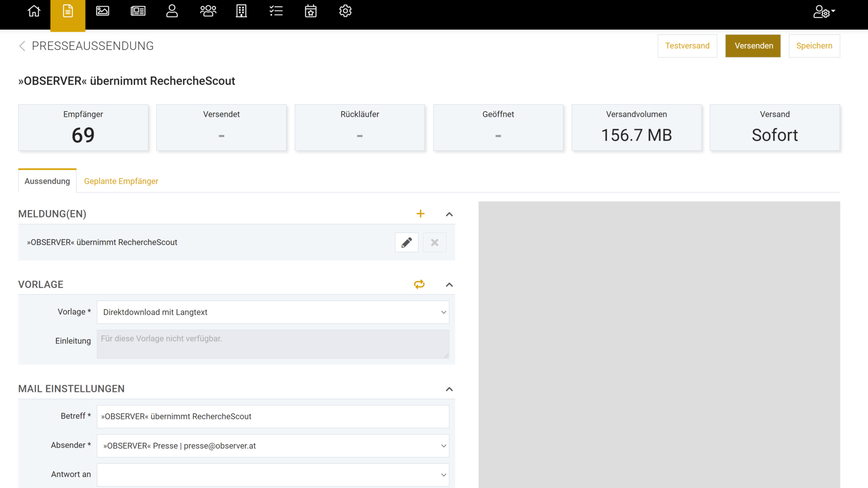The width and height of the screenshot is (868, 488).
Task: Open the task checklist icon
Action: 276,11
